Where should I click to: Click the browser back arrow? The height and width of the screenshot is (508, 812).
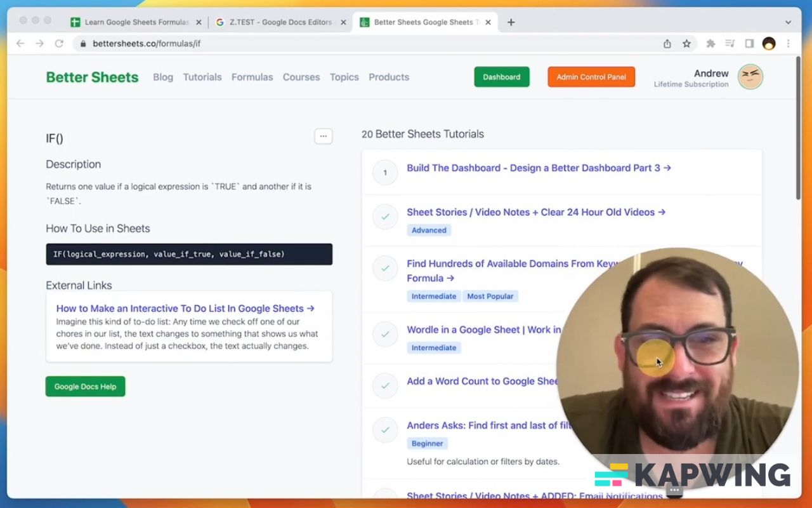20,44
